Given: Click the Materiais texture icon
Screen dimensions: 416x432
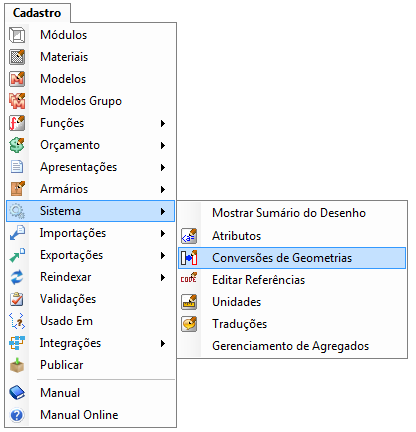Looking at the screenshot, I should click(x=17, y=57).
